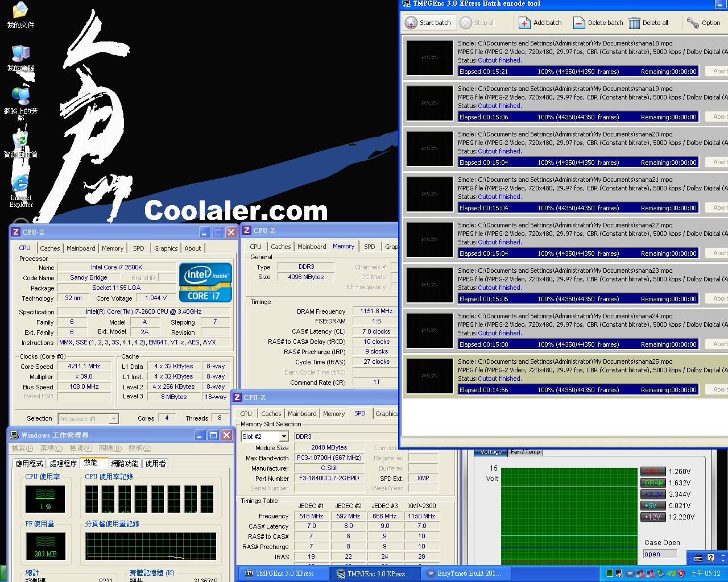Open 關機(U) menu in Task Manager
Viewport: 728px width, 582px height.
[x=110, y=448]
